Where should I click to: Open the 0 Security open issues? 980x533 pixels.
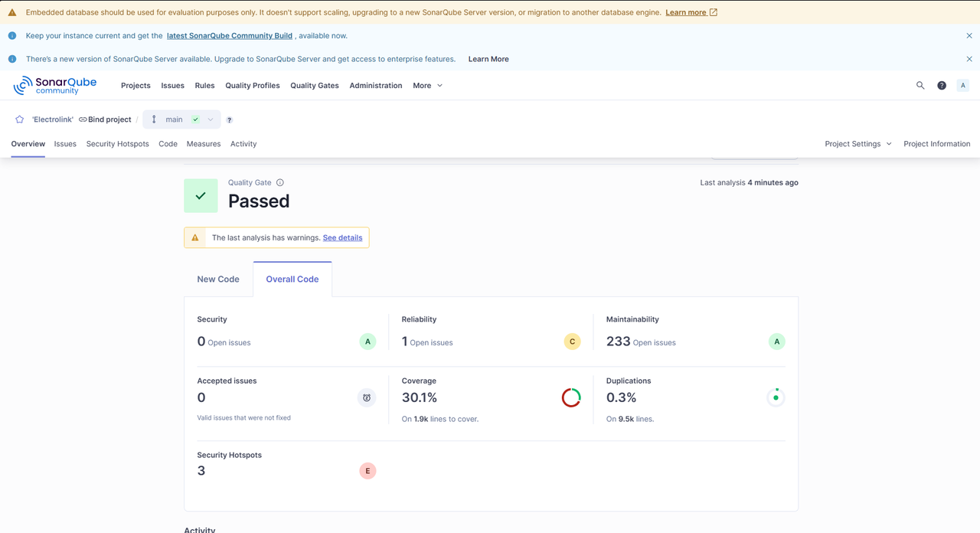pyautogui.click(x=201, y=342)
